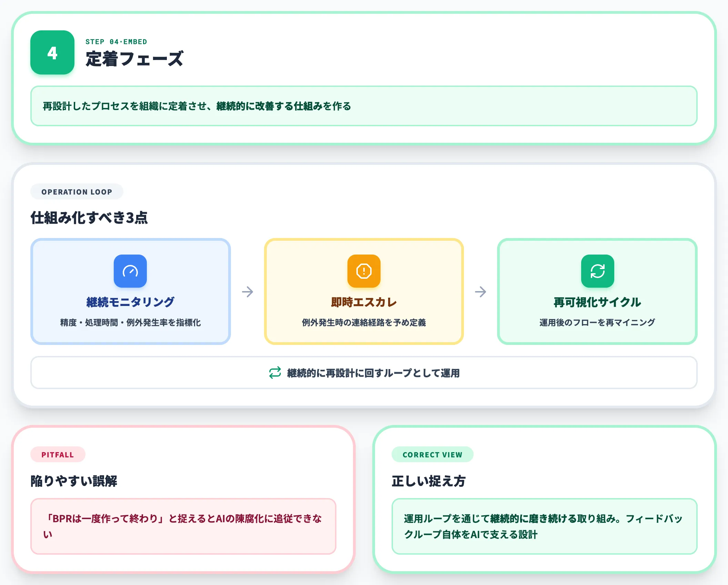Click the STEP 04·EMBED label

[x=116, y=42]
